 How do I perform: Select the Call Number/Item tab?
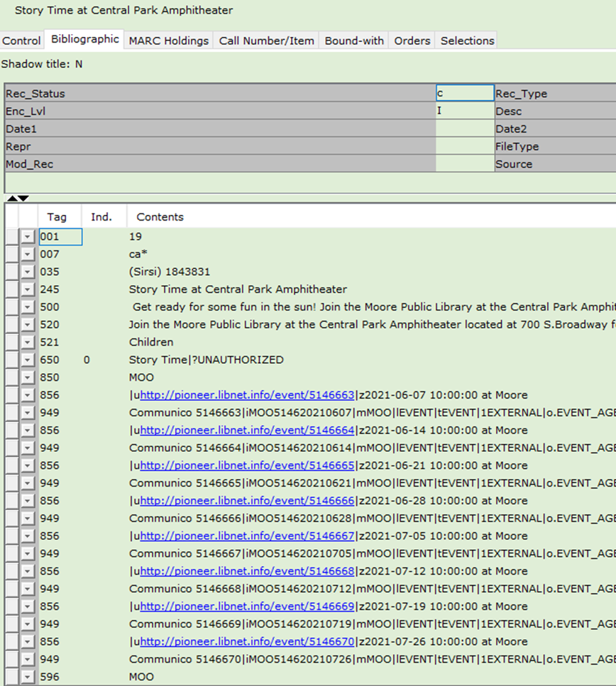[266, 40]
